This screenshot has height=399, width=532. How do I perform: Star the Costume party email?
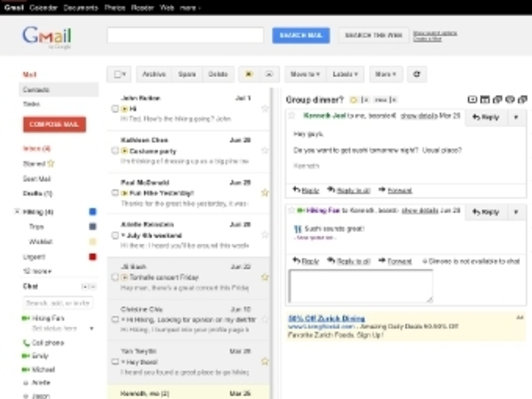pos(264,150)
